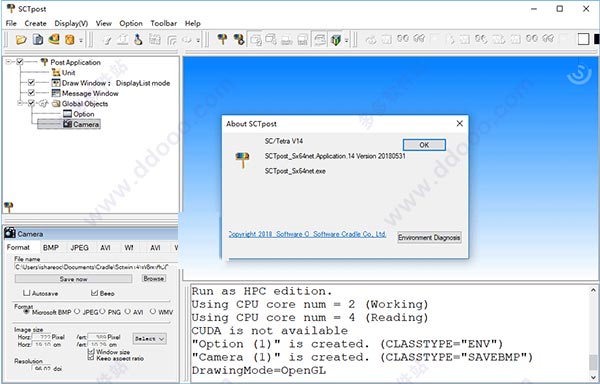
Task: Open the Toolbar menu
Action: tap(163, 23)
